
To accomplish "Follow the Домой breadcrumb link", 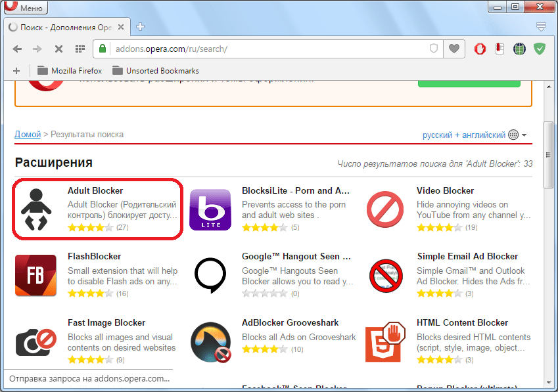I will [x=28, y=135].
